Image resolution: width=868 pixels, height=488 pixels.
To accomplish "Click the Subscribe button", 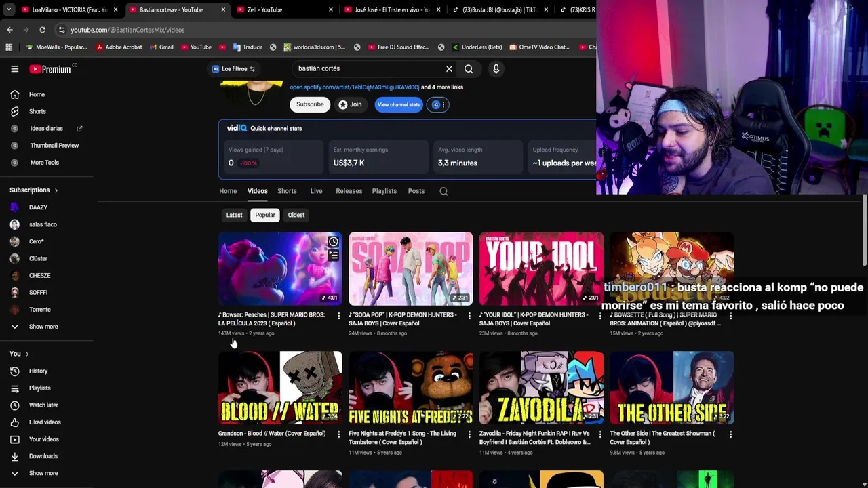I will pos(310,104).
